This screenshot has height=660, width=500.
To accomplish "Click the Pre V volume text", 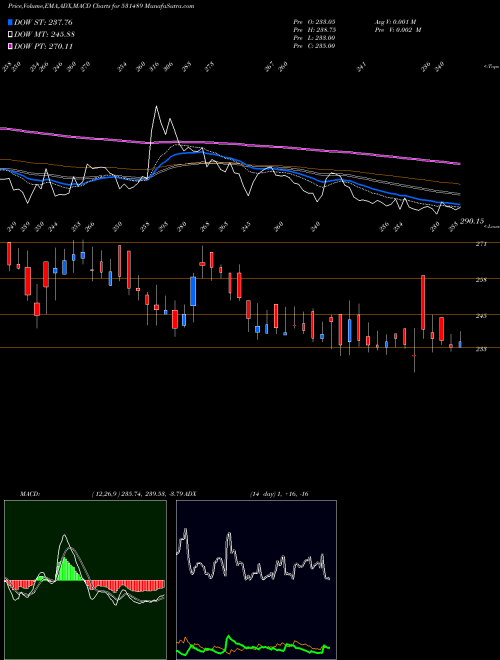I will coord(397,30).
